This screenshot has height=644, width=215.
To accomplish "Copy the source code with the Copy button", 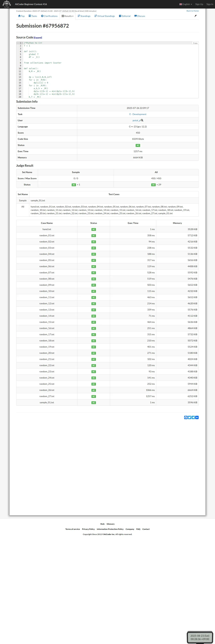I will pyautogui.click(x=195, y=43).
